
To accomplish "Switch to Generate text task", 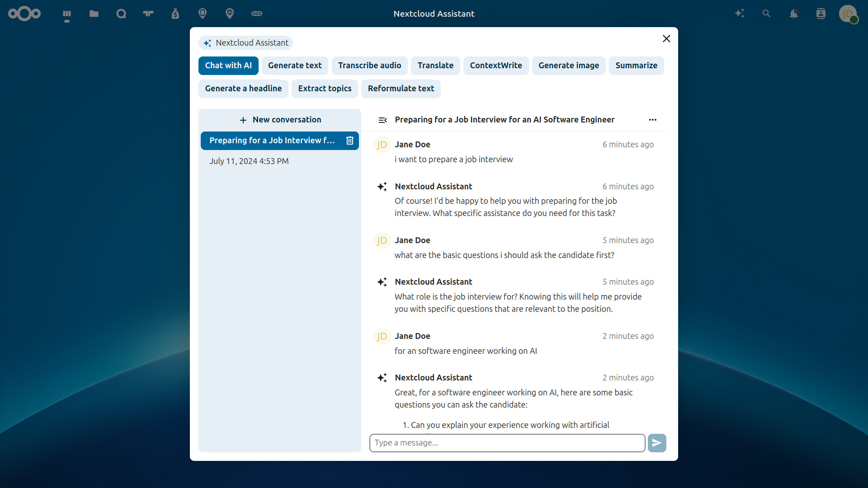I will [295, 66].
